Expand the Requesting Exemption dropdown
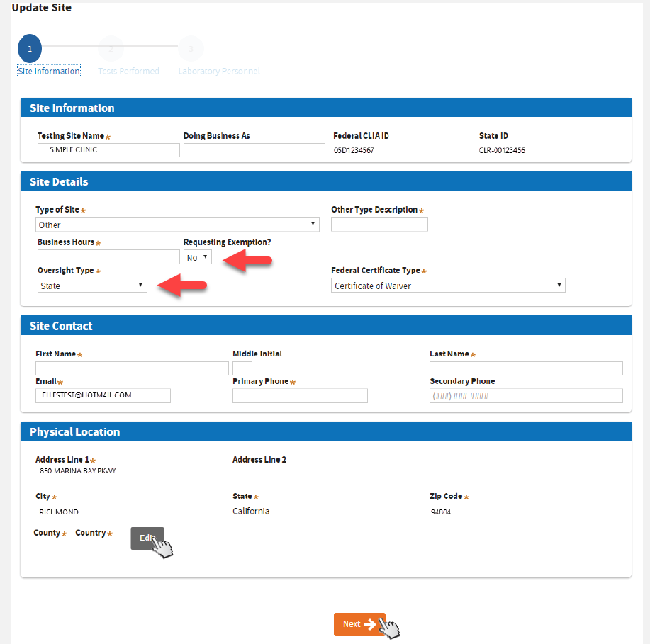 (197, 257)
